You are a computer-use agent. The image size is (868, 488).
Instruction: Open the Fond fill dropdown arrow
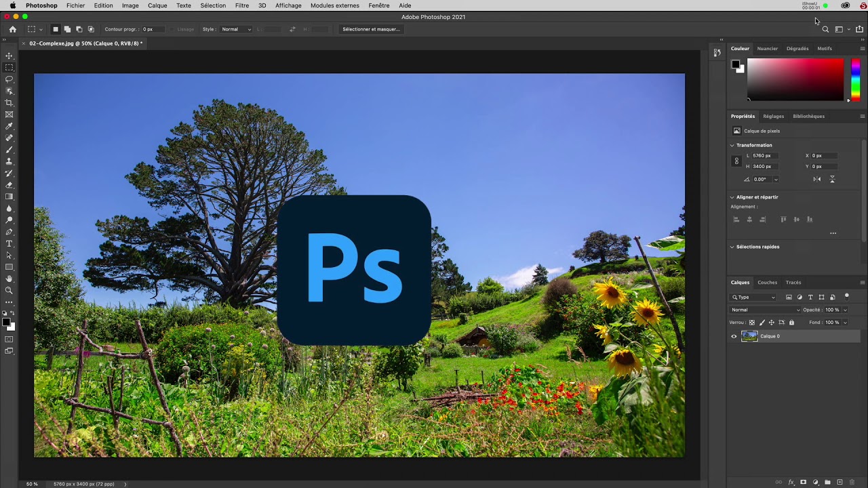pos(845,323)
